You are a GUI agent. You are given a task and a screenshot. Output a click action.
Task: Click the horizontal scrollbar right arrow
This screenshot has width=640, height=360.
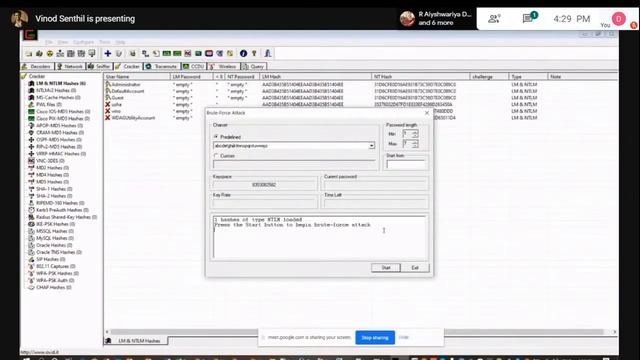click(614, 332)
